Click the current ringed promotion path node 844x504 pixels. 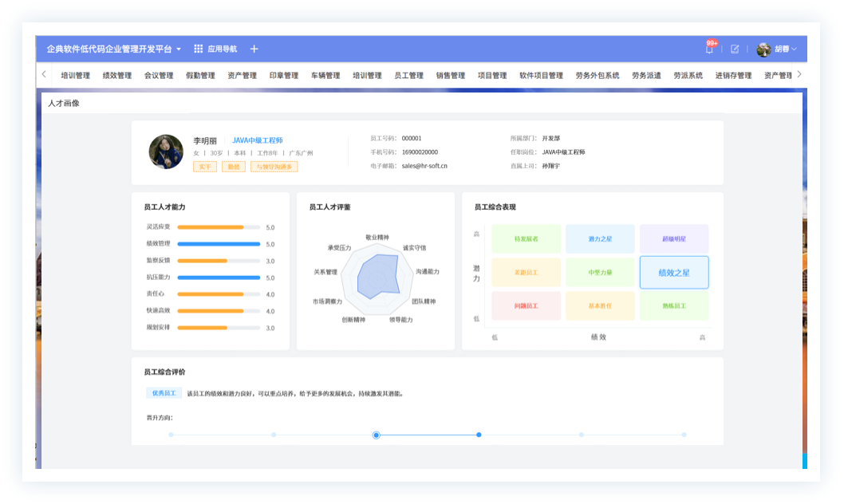coord(376,435)
